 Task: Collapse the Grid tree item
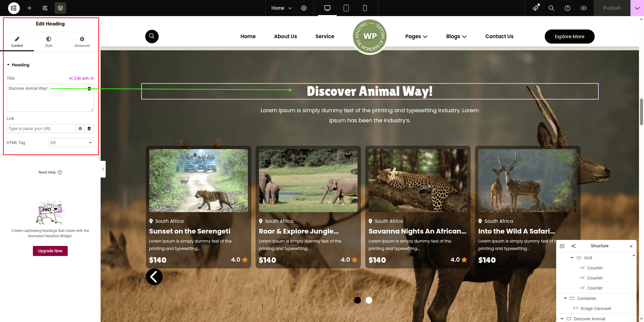[x=572, y=258]
